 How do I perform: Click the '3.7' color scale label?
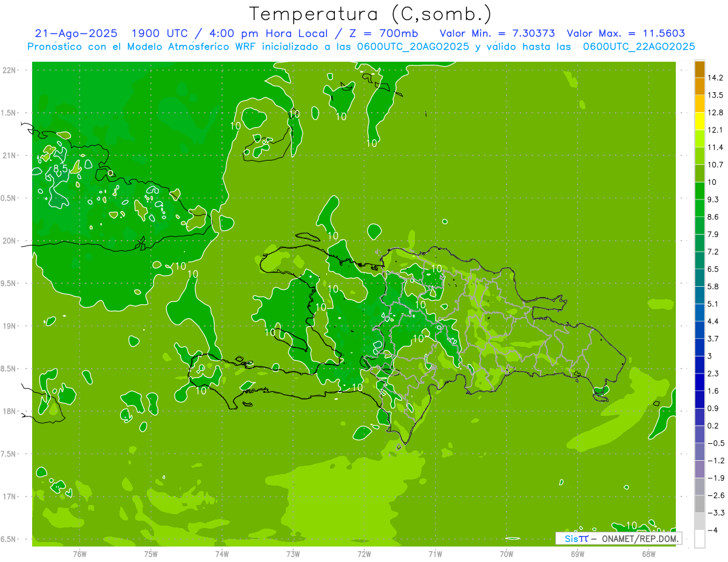pyautogui.click(x=713, y=339)
